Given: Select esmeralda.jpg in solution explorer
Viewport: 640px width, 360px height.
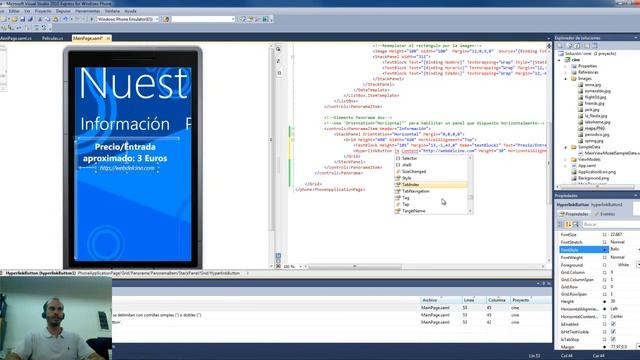Looking at the screenshot, I should pos(598,91).
